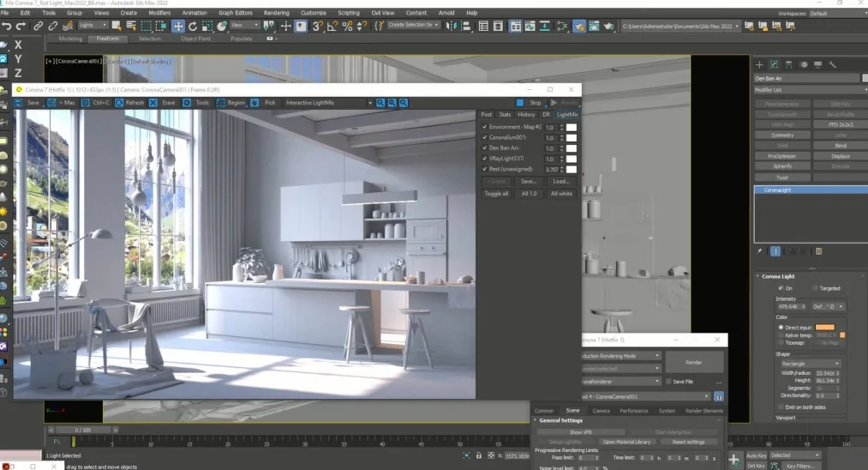Click the Pin Stack icon under modifier stack
The image size is (868, 470).
(759, 251)
